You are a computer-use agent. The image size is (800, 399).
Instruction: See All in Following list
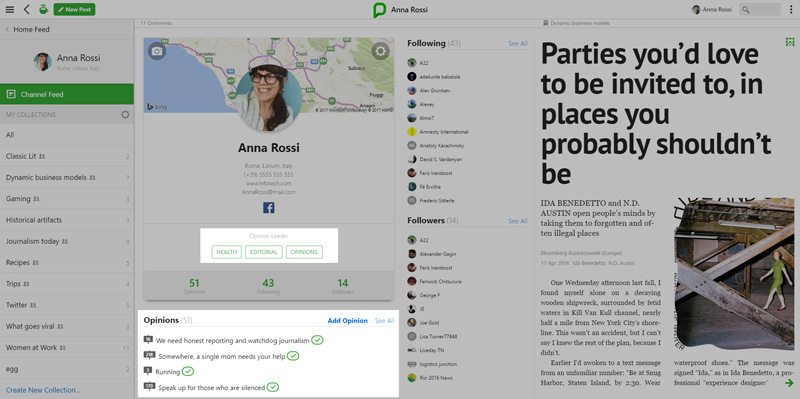click(518, 44)
